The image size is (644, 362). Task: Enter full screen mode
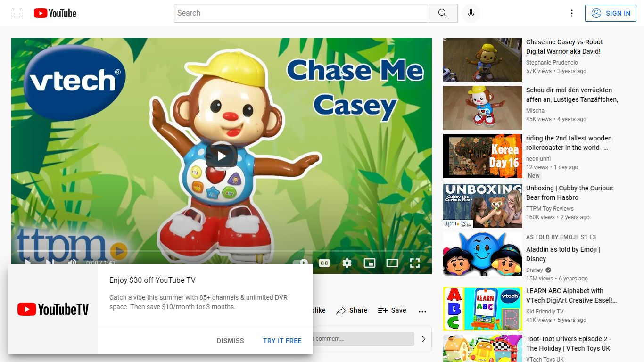[415, 263]
